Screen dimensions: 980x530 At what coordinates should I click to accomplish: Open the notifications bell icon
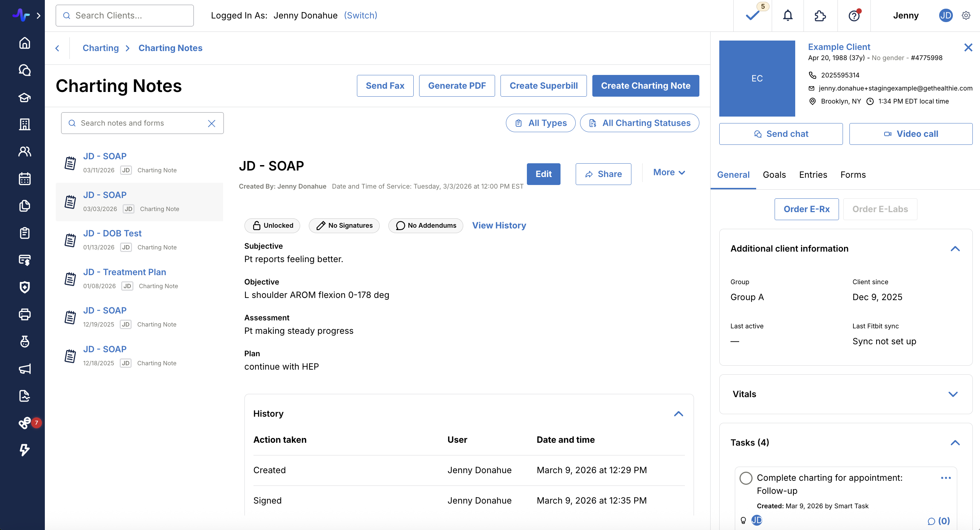click(788, 16)
